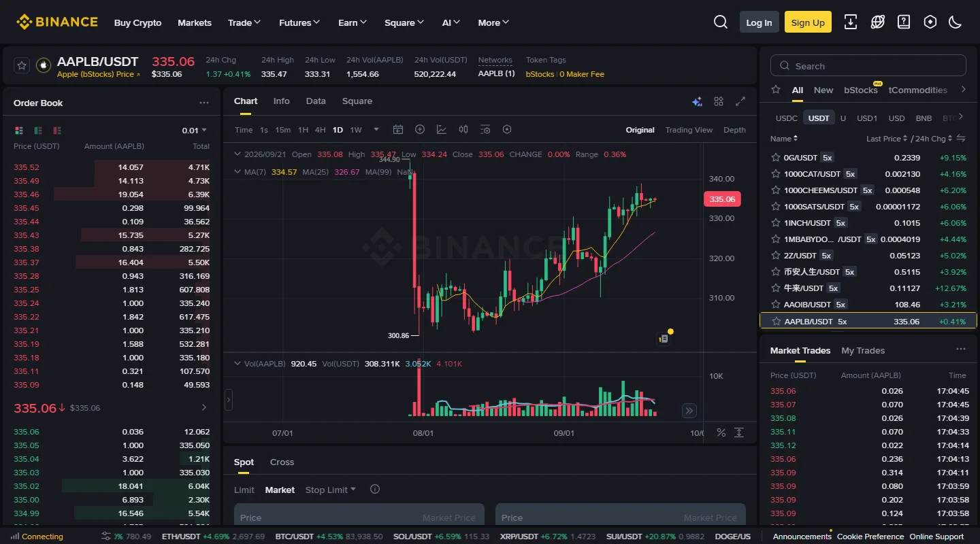Show sell orders only in order book
This screenshot has height=544, width=980.
click(57, 130)
